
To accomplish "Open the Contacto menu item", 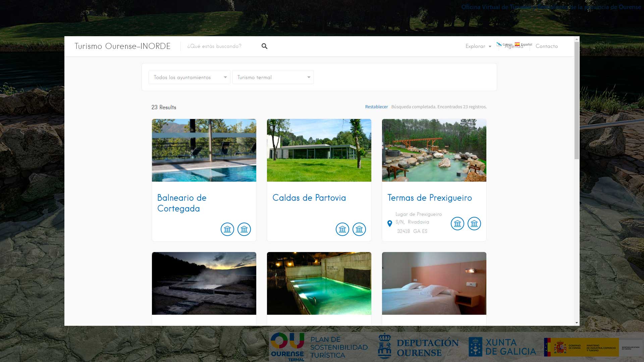I will (546, 46).
